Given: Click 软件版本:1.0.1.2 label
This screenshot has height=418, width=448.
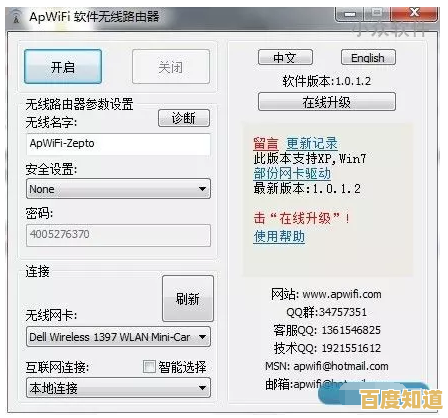Looking at the screenshot, I should pos(327,81).
